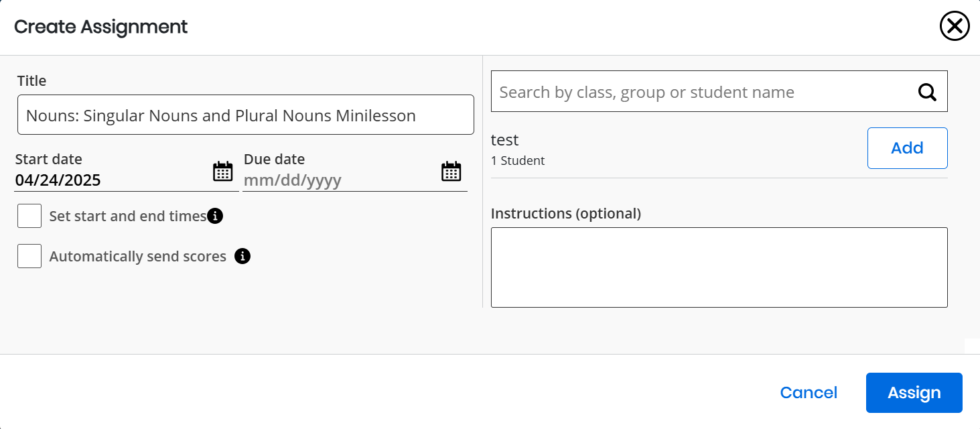The image size is (980, 429).
Task: Enable the Set start and end times checkbox
Action: click(29, 216)
